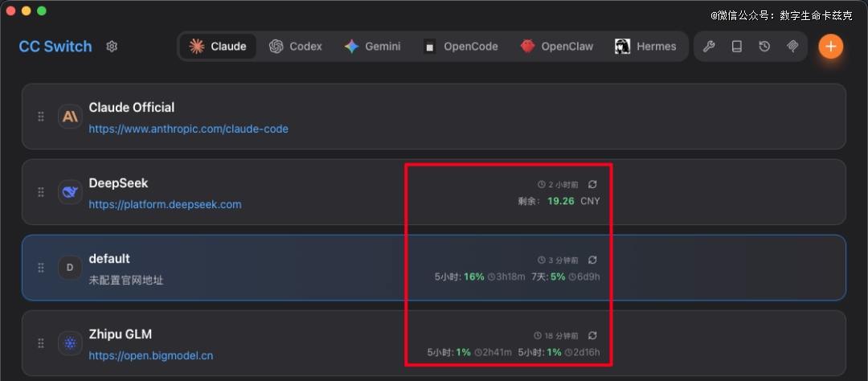Viewport: 868px width, 381px height.
Task: Open the open.bigmodel.cn link
Action: coord(150,355)
